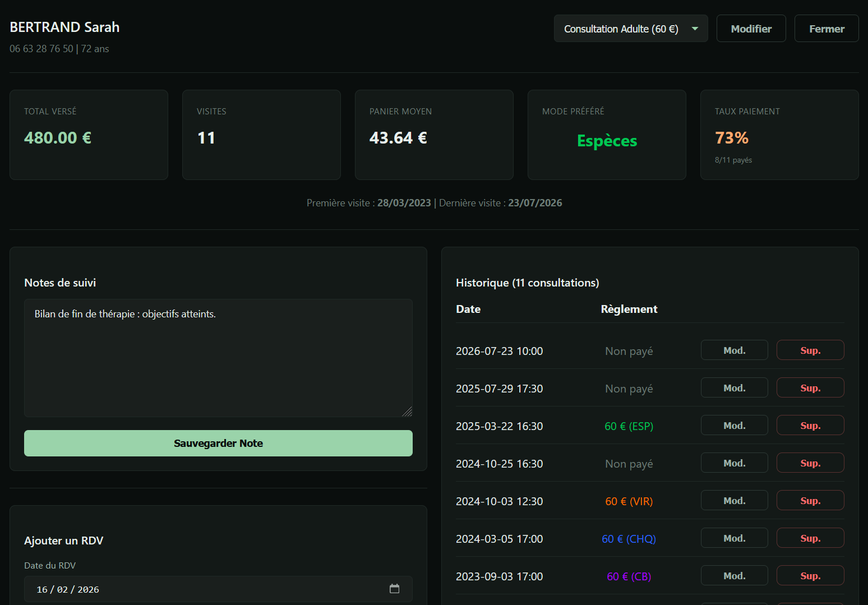Click the Date du RDV input field
Screen dimensions: 868x605
coord(207,589)
